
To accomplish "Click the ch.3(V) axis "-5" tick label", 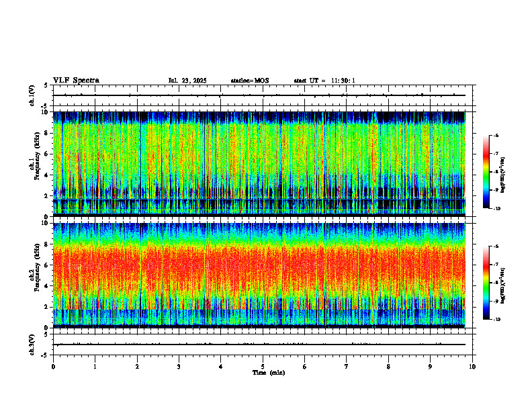I will click(x=44, y=355).
